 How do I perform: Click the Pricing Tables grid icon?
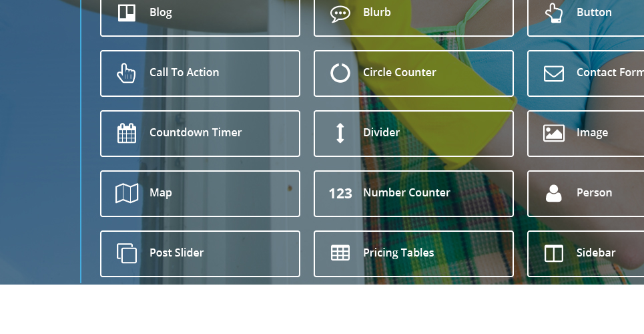pyautogui.click(x=340, y=253)
